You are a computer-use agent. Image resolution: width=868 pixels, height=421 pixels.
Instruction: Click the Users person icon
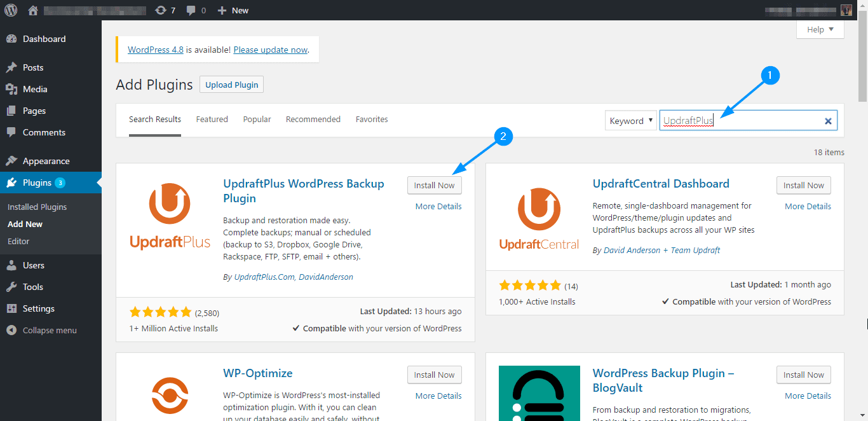tap(11, 265)
